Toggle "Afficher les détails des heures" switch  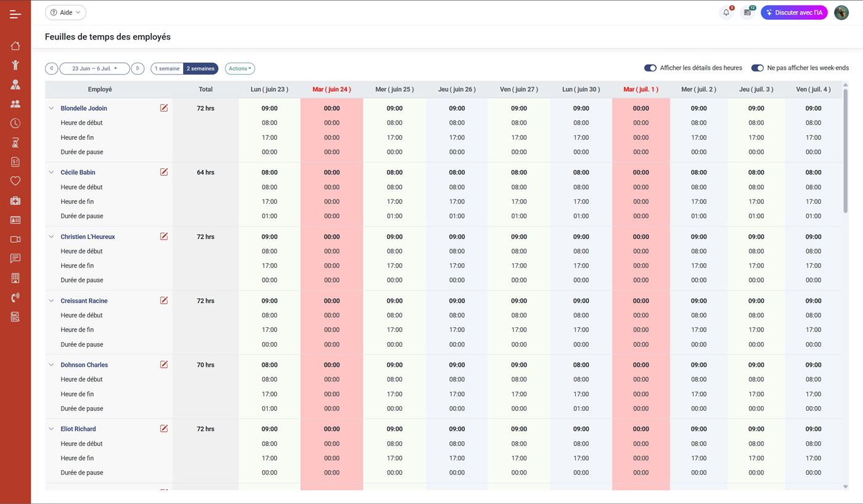[x=650, y=68]
